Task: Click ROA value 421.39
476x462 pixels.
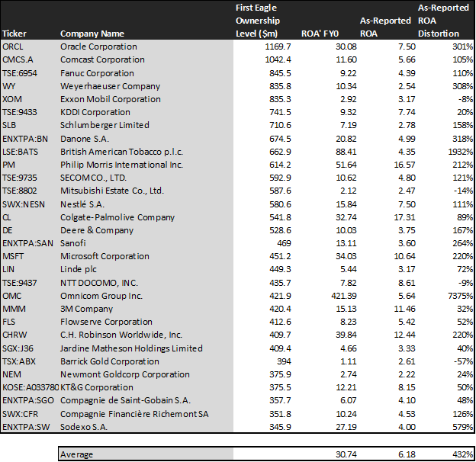Action: (344, 296)
